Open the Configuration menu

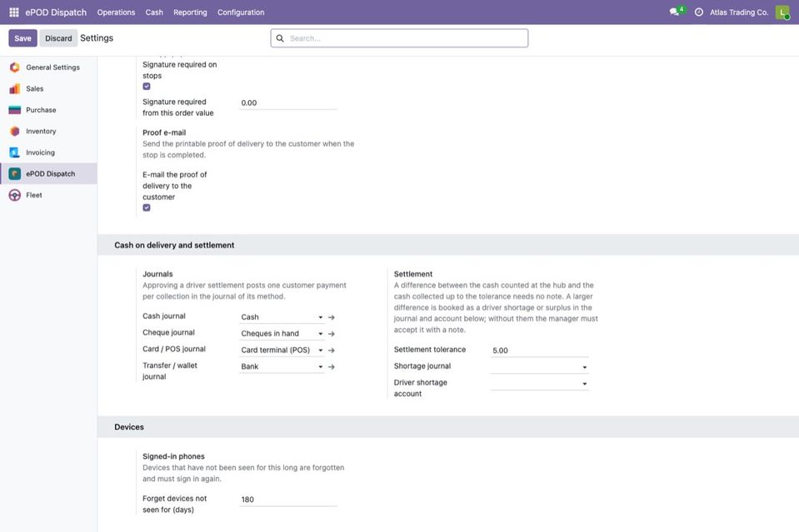pyautogui.click(x=241, y=12)
